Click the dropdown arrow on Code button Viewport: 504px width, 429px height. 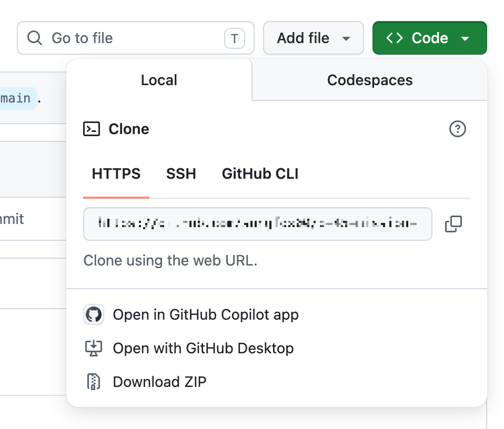click(465, 38)
